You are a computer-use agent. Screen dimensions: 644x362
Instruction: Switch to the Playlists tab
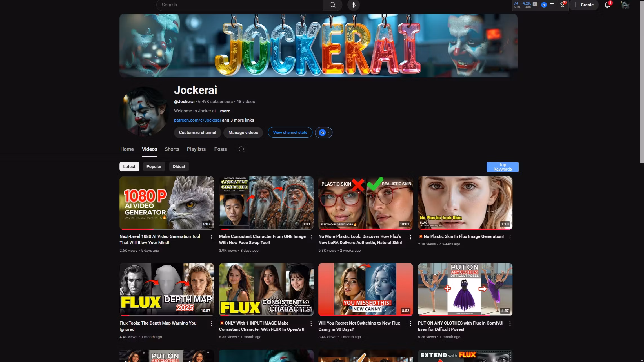[196, 149]
